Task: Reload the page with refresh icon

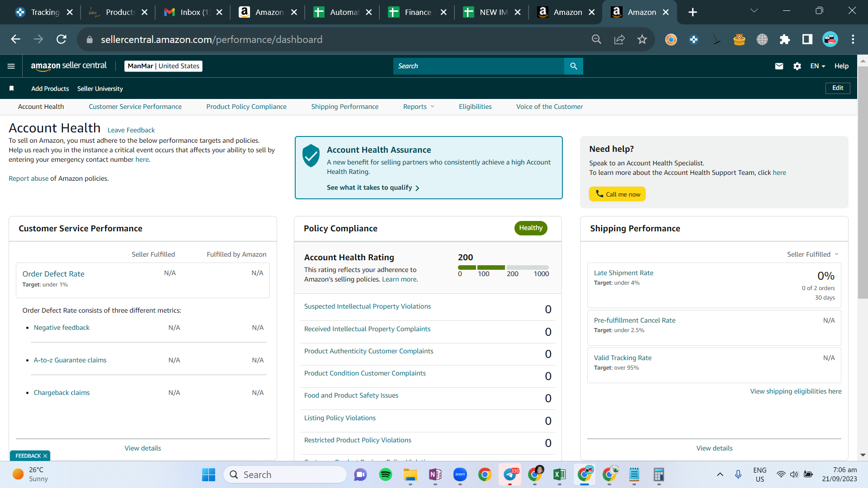Action: click(61, 39)
